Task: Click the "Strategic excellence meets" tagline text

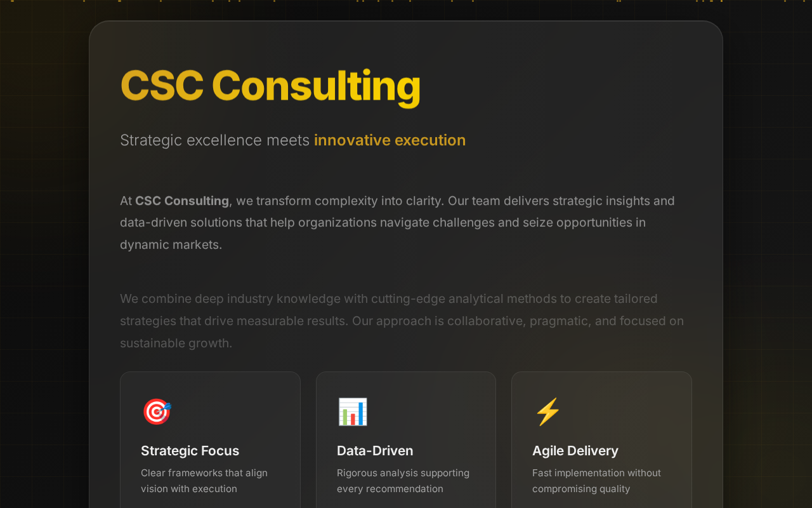Action: [214, 140]
